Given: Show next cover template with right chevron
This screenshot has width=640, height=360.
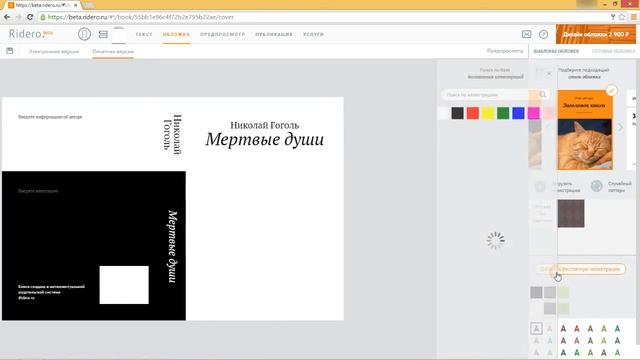Looking at the screenshot, I should [x=620, y=127].
